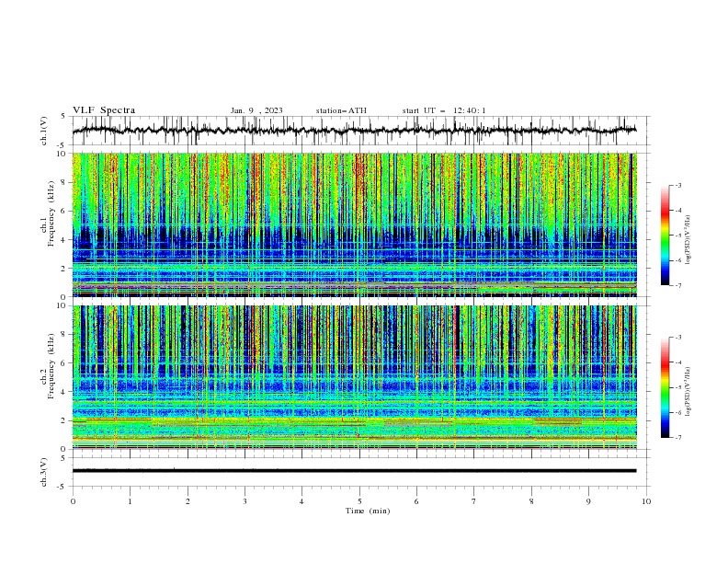Click the time axis tick label "8"
This screenshot has width=728, height=563.
(531, 501)
